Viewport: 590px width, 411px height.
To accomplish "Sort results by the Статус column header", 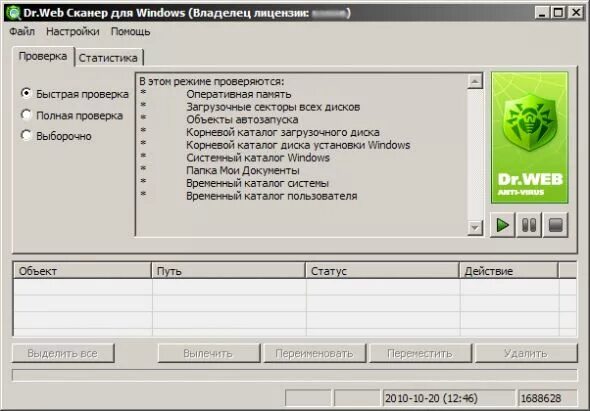I will [382, 271].
